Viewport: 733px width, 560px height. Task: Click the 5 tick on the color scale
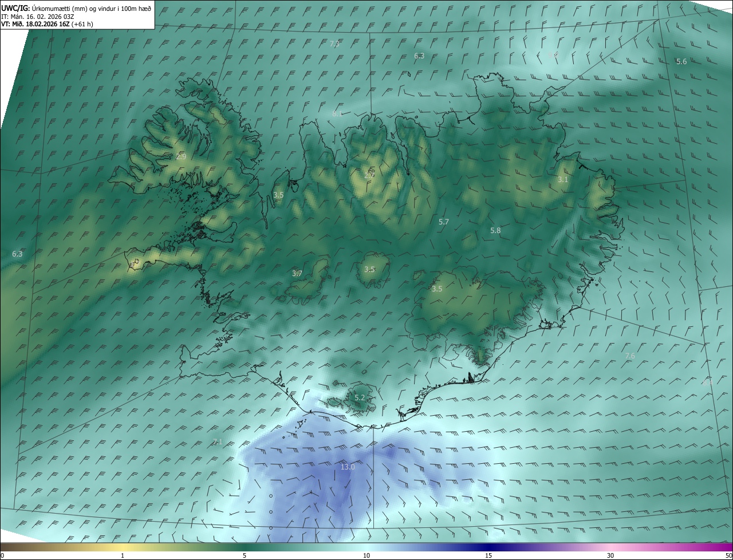coord(245,555)
